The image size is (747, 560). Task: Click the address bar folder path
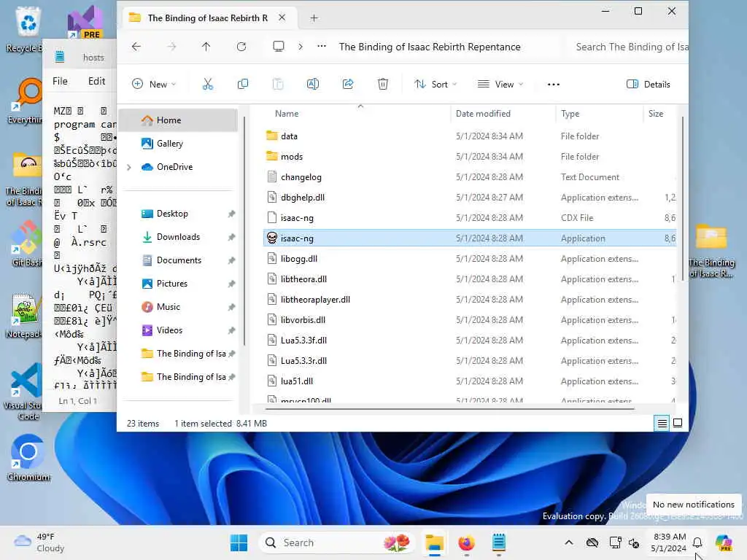pyautogui.click(x=430, y=47)
